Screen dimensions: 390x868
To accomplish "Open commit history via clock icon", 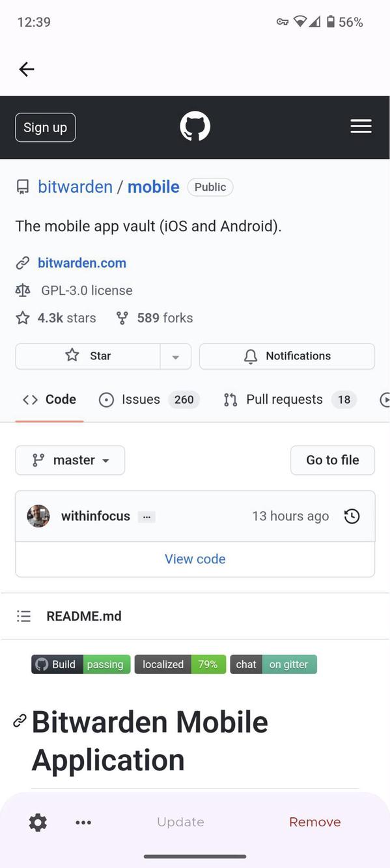I will 352,516.
